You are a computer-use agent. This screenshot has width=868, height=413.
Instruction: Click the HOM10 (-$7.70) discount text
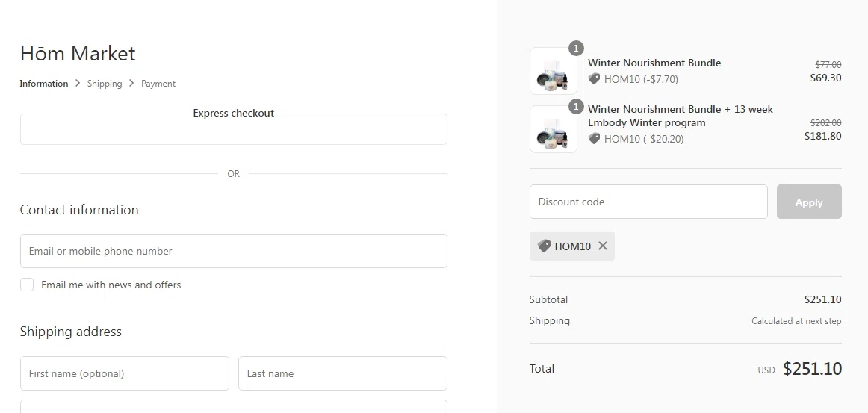[641, 79]
